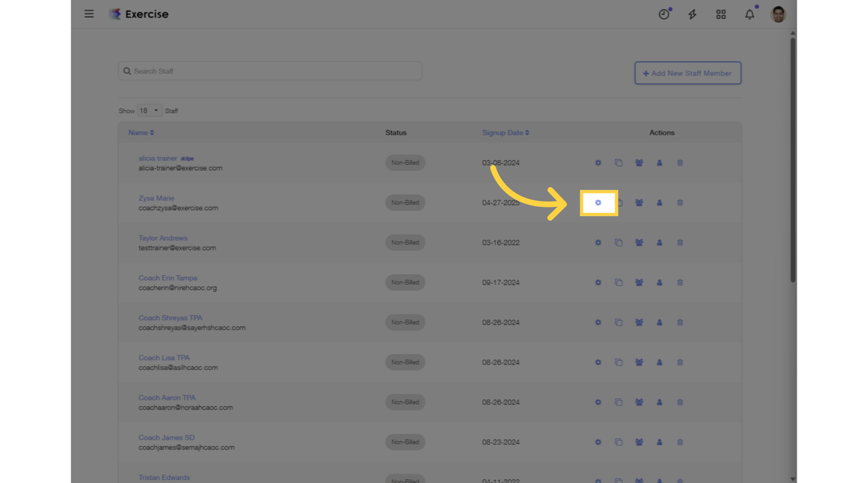
Task: Open the notifications bell in the header
Action: [x=749, y=13]
